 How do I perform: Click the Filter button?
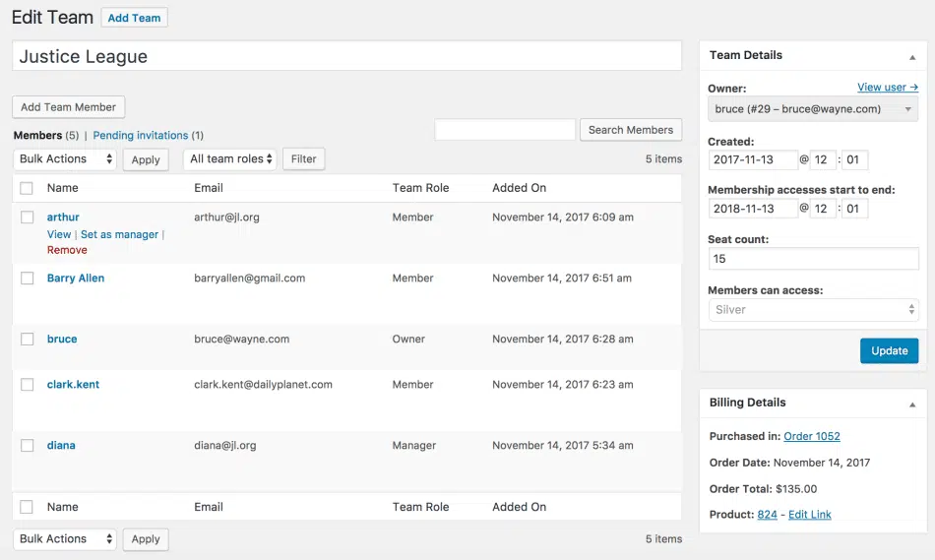tap(303, 159)
